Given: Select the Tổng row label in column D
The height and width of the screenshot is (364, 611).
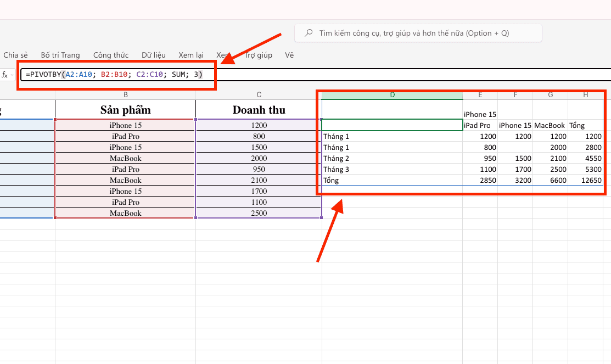Looking at the screenshot, I should [x=393, y=180].
